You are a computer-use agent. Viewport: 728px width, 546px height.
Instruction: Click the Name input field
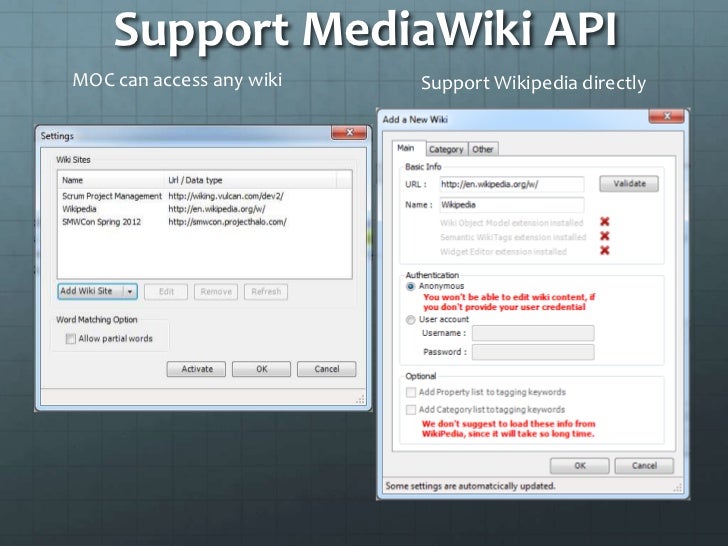512,205
